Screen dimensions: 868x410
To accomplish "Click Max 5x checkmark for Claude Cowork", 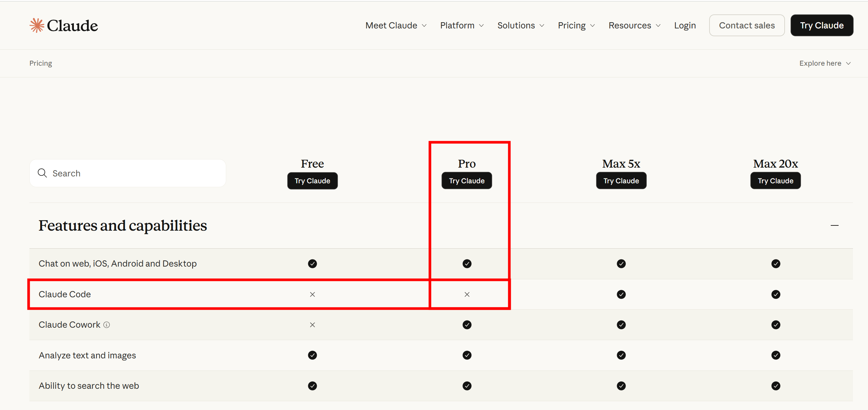I will coord(621,325).
